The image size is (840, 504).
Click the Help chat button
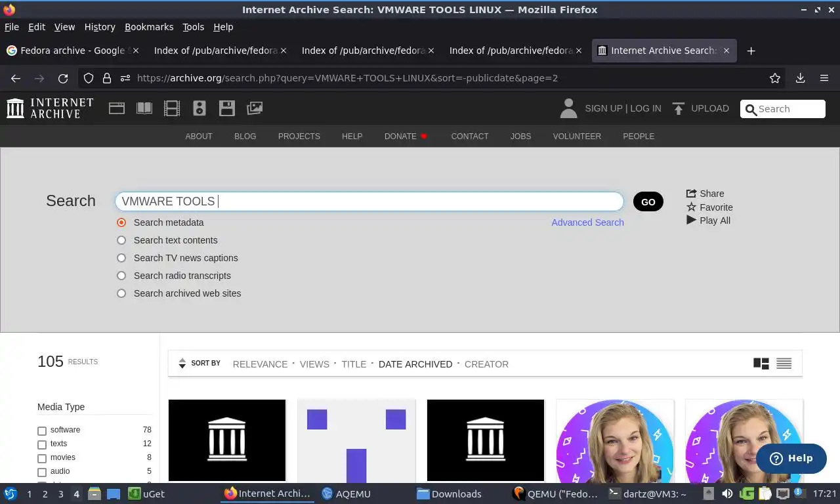791,458
